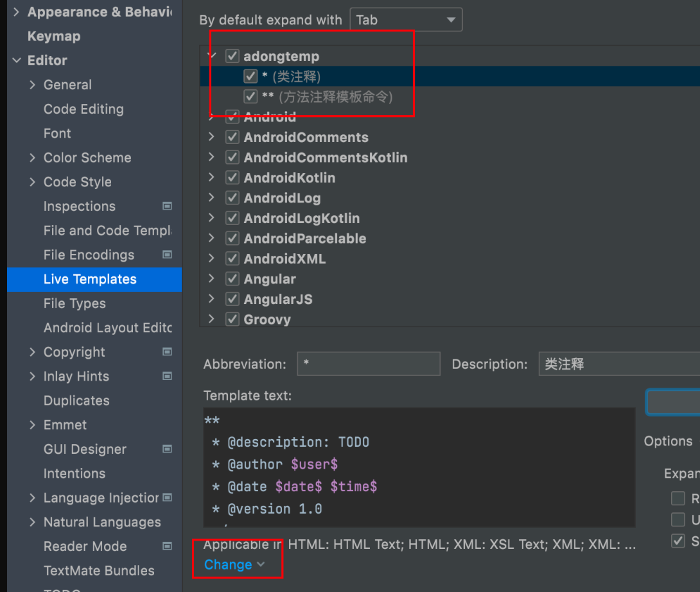Toggle the AndroidLogKotlin group checkbox

(232, 218)
